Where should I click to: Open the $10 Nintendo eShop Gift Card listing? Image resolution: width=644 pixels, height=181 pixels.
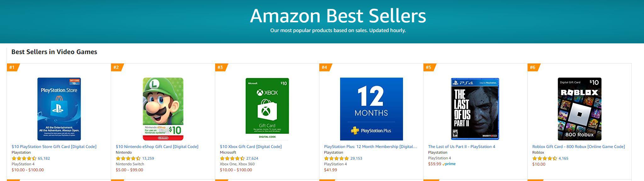tap(157, 146)
